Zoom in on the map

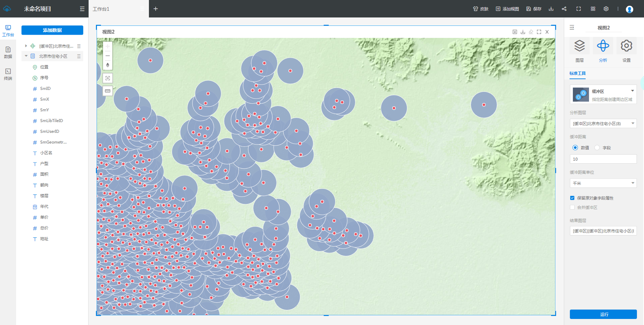(108, 47)
